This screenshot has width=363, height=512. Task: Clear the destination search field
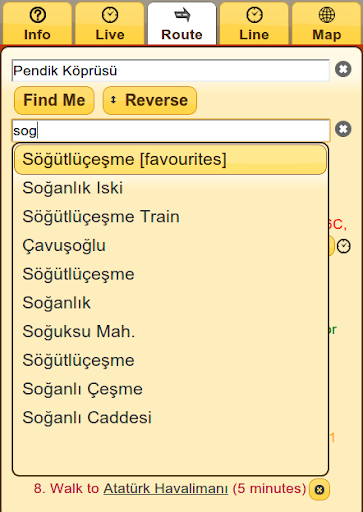click(x=343, y=129)
